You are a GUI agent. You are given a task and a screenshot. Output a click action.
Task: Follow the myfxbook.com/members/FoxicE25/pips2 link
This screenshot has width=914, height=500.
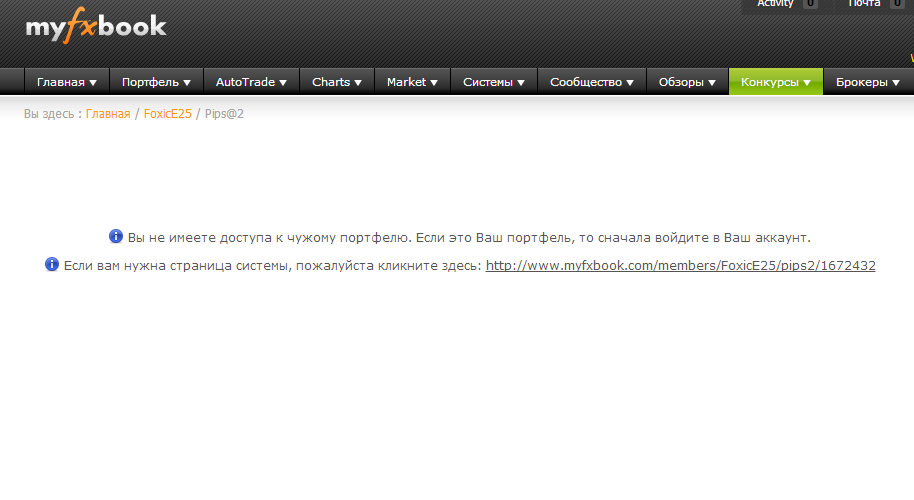tap(680, 265)
